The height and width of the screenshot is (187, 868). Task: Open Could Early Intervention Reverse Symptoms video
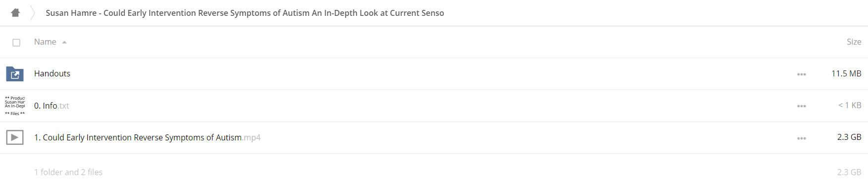tap(147, 137)
